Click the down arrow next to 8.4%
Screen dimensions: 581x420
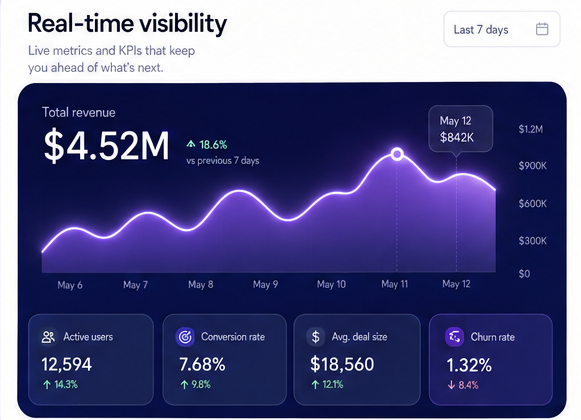click(451, 385)
